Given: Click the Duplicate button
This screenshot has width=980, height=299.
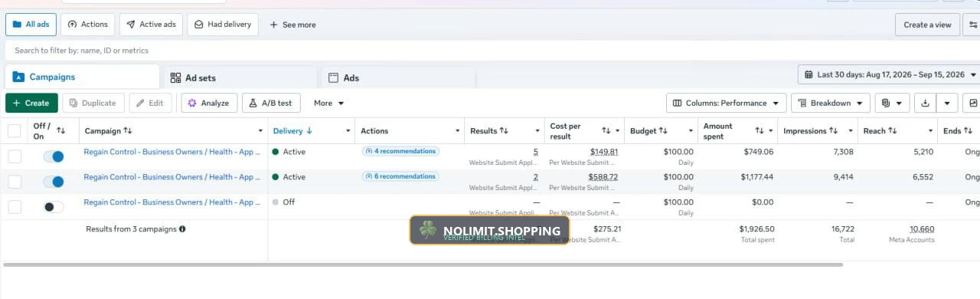Looking at the screenshot, I should click(93, 103).
